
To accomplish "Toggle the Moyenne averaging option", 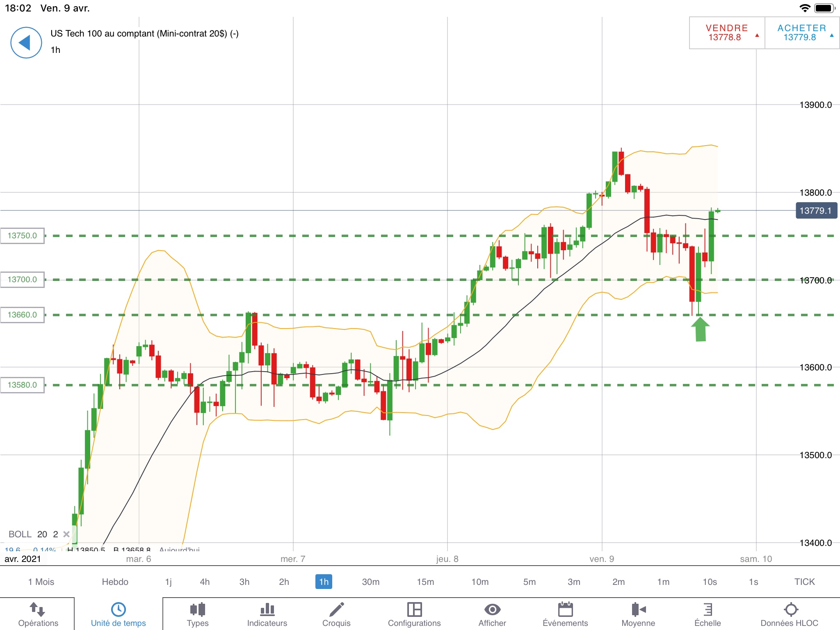I will pos(638,609).
